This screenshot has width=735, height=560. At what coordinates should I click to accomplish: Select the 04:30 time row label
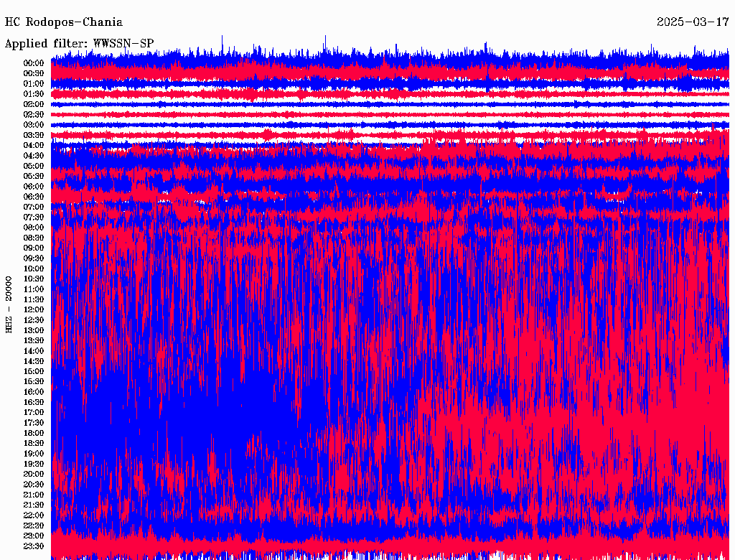[x=34, y=156]
